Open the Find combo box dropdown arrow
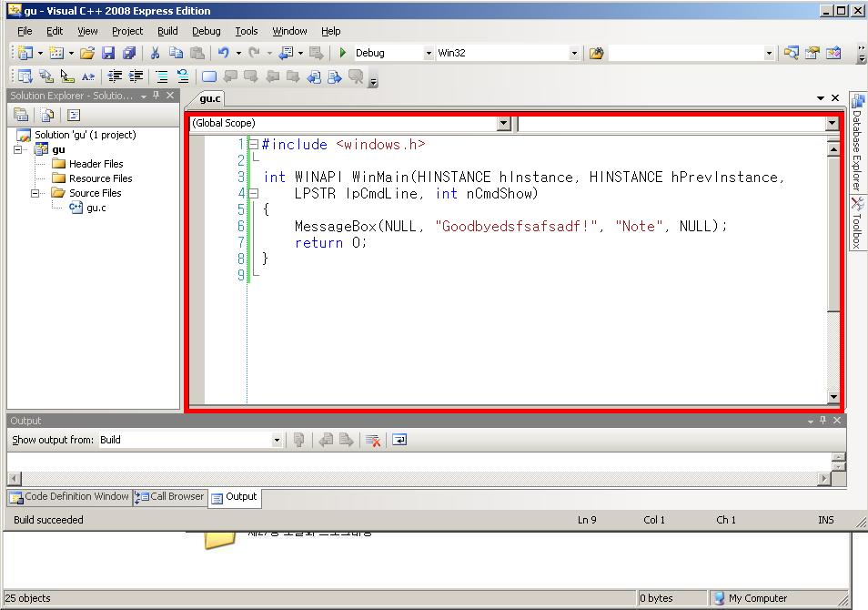 pyautogui.click(x=769, y=53)
